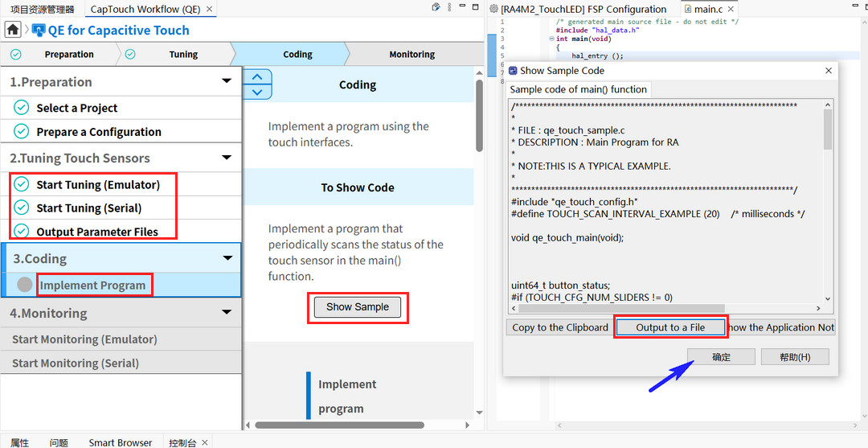This screenshot has width=868, height=448.
Task: Click the home icon in the QE breadcrumb
Action: [x=13, y=29]
